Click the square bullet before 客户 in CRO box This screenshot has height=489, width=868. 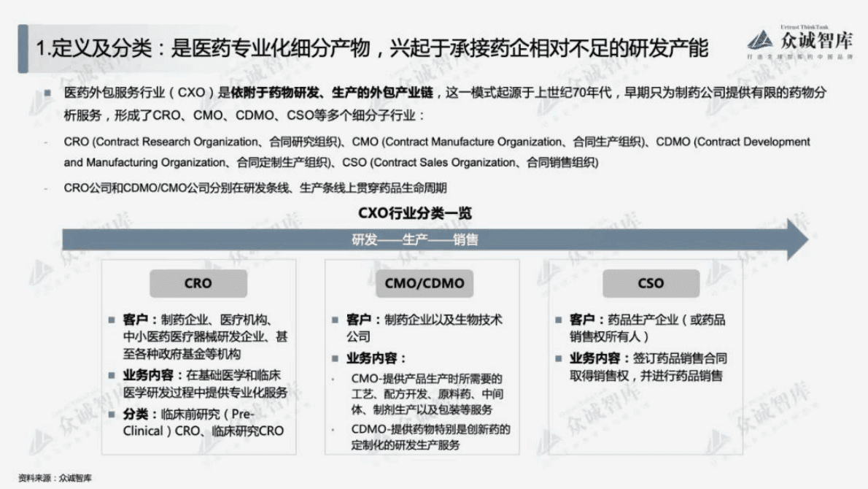[112, 320]
